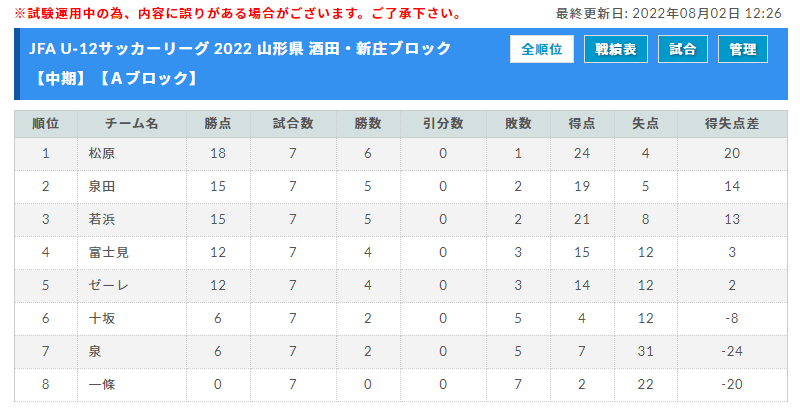
Task: Click team name 若浜
Action: click(102, 219)
